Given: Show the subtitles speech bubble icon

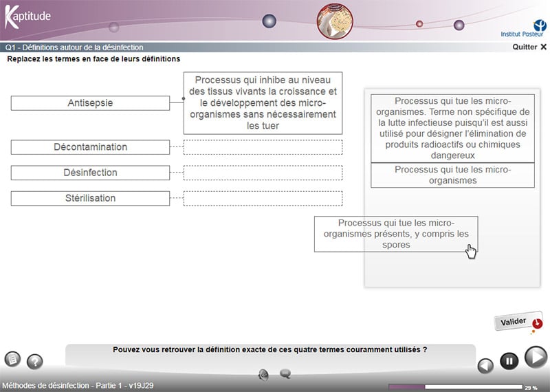Looking at the screenshot, I should click(285, 374).
